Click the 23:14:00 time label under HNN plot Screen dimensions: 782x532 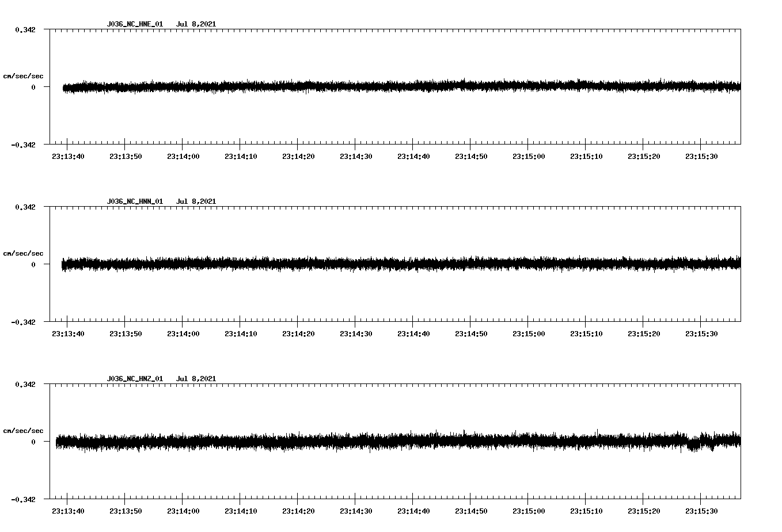pos(183,334)
